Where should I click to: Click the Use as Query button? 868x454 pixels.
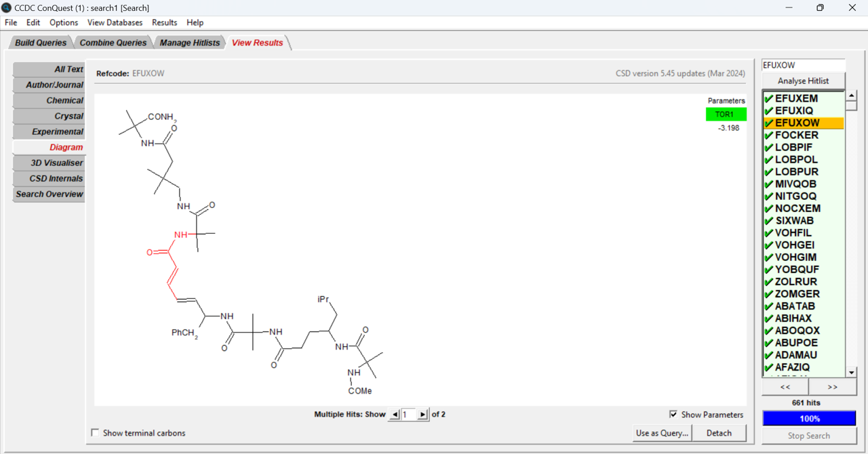662,432
